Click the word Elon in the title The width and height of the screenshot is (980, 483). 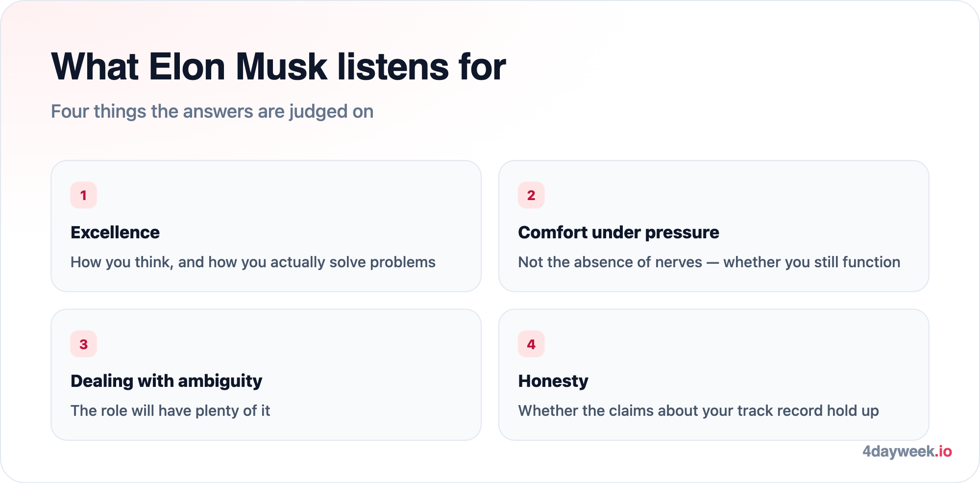click(x=187, y=67)
